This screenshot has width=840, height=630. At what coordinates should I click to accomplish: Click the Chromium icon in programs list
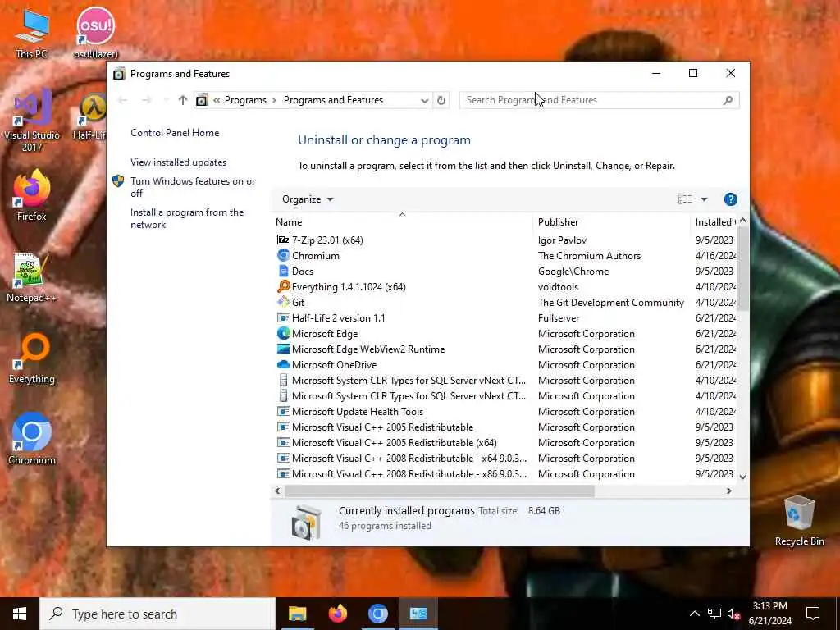click(283, 256)
